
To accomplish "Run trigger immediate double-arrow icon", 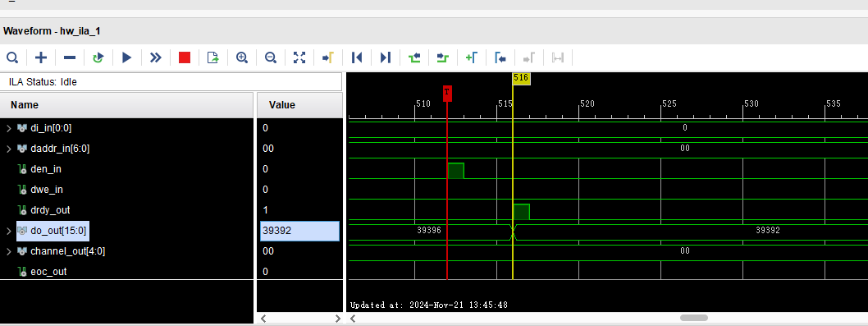I will tap(156, 57).
